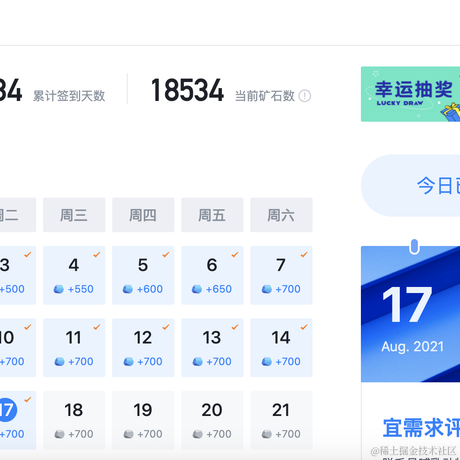Click the 今日已签到 button
Image resolution: width=460 pixels, height=460 pixels.
410,185
